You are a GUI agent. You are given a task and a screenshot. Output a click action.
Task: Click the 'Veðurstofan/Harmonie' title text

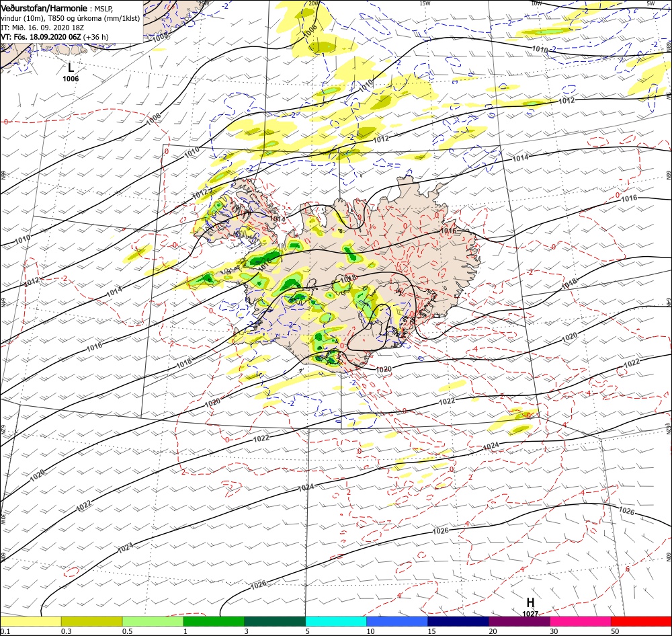click(x=44, y=9)
